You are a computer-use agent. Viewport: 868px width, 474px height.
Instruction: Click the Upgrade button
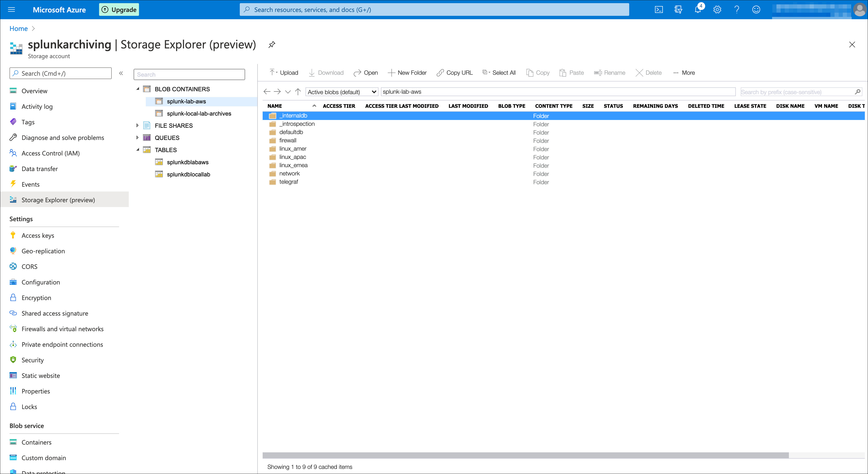tap(119, 9)
